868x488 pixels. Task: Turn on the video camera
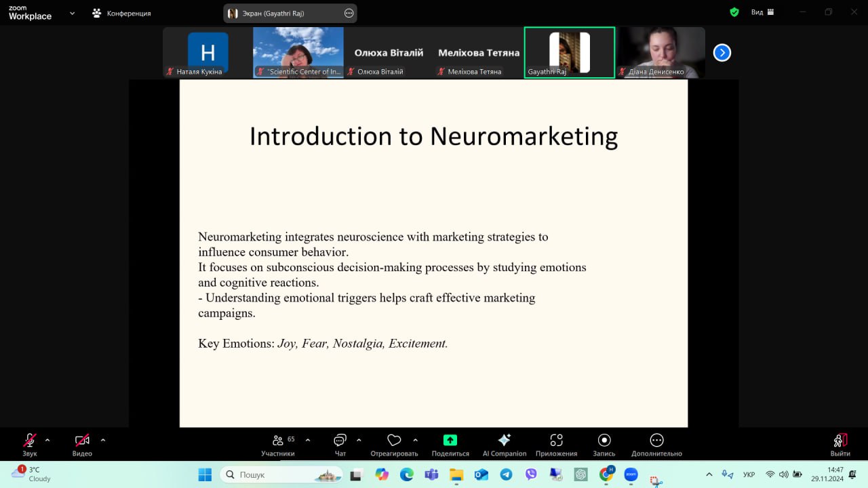point(82,444)
